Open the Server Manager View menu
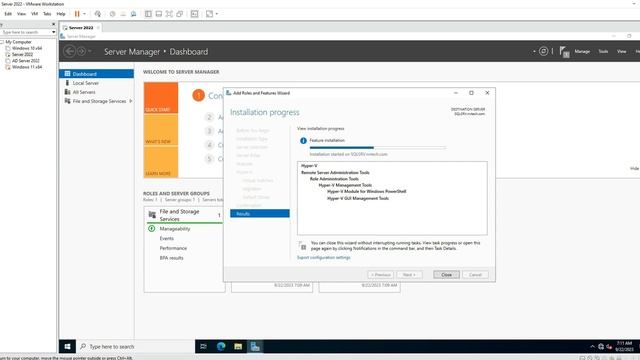 (x=621, y=51)
